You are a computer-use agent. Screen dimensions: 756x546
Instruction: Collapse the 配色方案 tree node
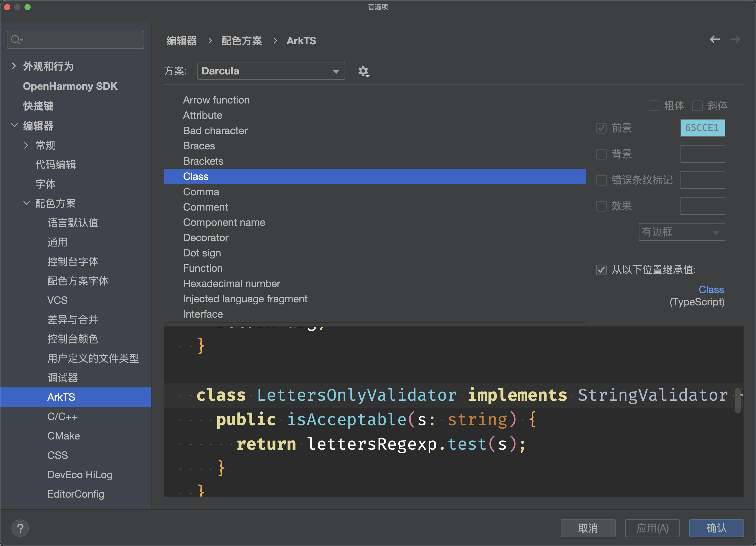pos(27,203)
